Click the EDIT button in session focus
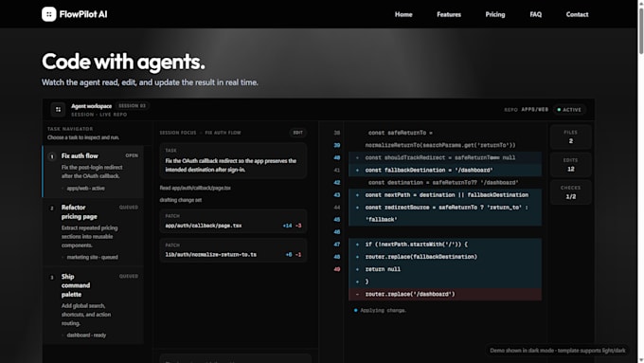The height and width of the screenshot is (363, 644). click(297, 133)
